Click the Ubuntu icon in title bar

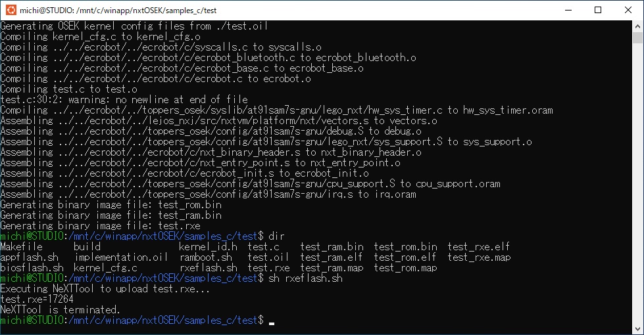11,10
